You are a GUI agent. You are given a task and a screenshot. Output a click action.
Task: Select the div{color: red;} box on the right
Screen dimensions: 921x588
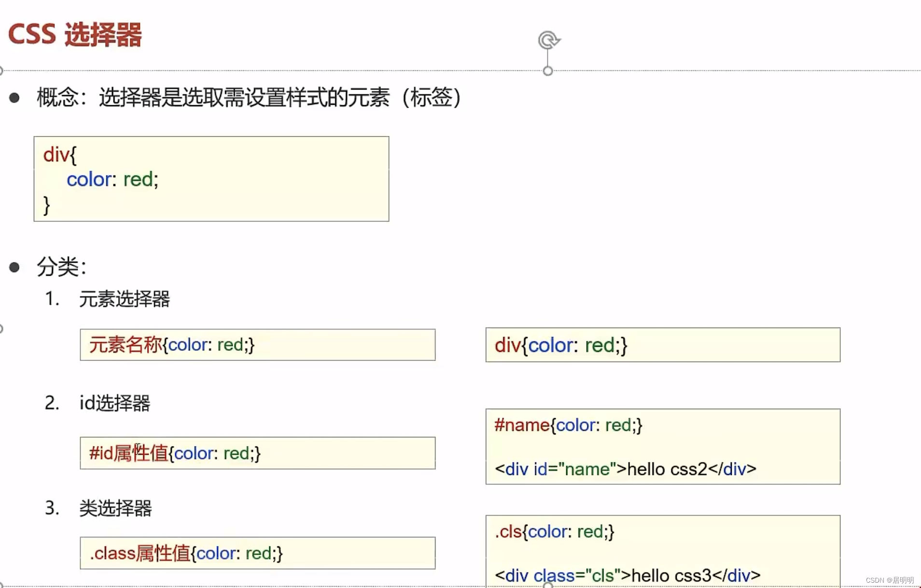click(x=662, y=345)
